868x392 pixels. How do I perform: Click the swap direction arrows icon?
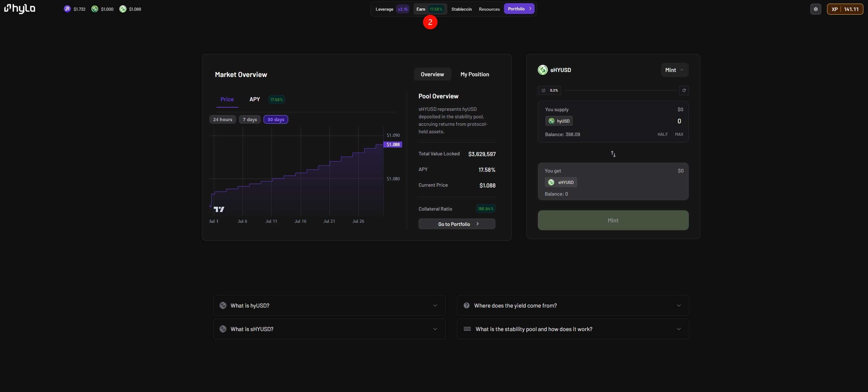coord(613,154)
